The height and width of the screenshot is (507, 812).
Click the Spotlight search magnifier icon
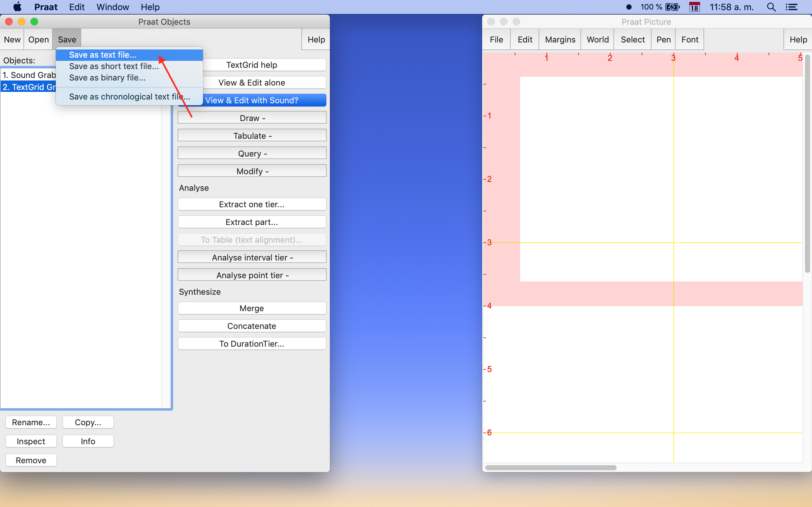click(x=771, y=7)
